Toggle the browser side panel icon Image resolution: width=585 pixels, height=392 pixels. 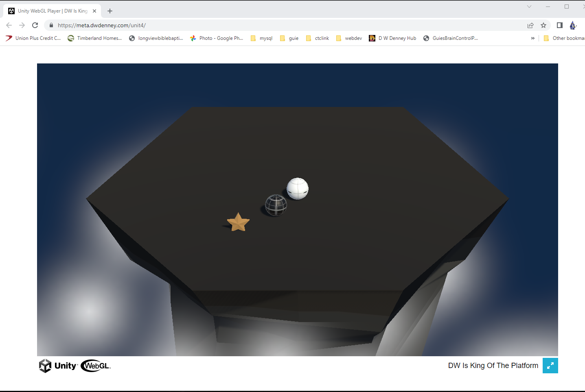[x=560, y=25]
